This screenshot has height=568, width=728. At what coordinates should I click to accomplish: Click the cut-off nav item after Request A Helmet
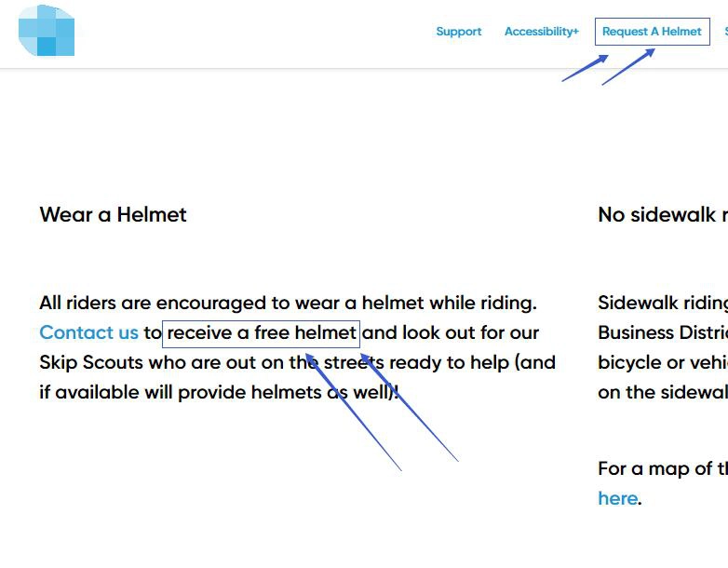(x=726, y=32)
